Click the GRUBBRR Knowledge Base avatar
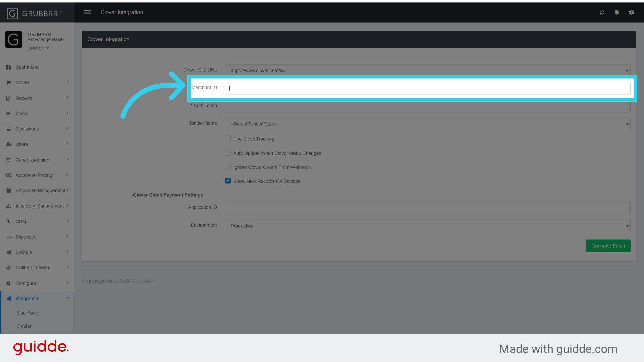The height and width of the screenshot is (362, 644). point(14,40)
